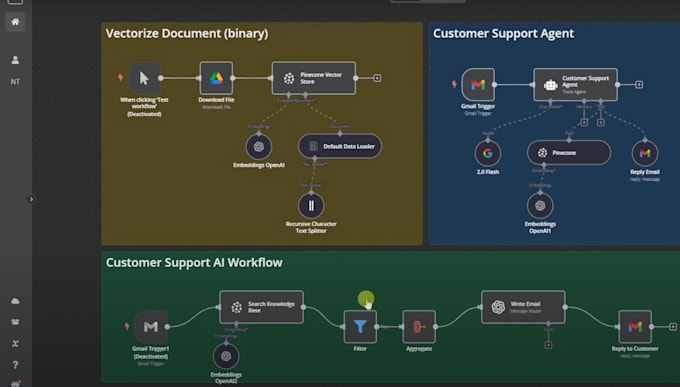Open the home icon in sidebar
Image resolution: width=680 pixels, height=387 pixels.
15,22
